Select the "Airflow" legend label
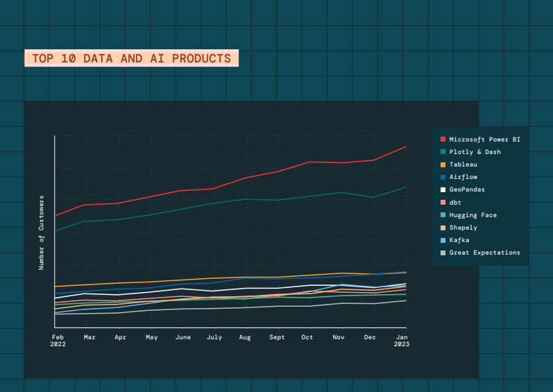This screenshot has height=392, width=553. coord(463,177)
